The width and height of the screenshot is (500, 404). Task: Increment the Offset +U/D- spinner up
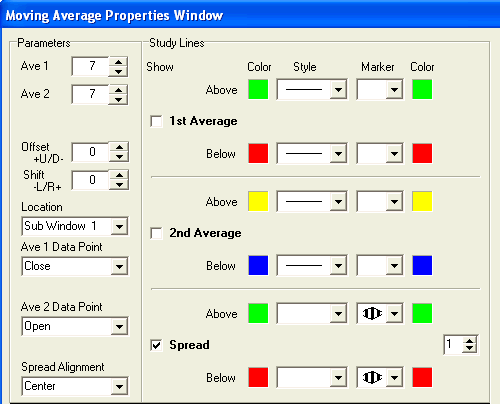[119, 147]
